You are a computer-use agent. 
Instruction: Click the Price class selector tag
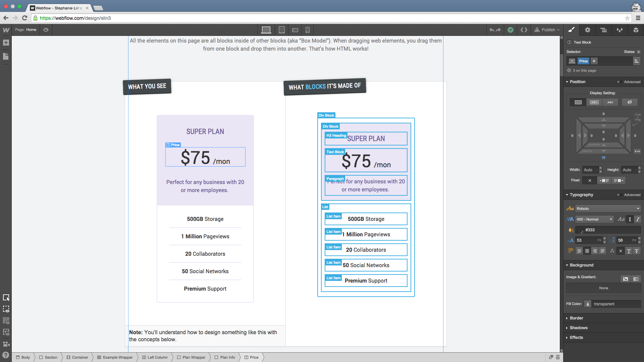pos(583,61)
